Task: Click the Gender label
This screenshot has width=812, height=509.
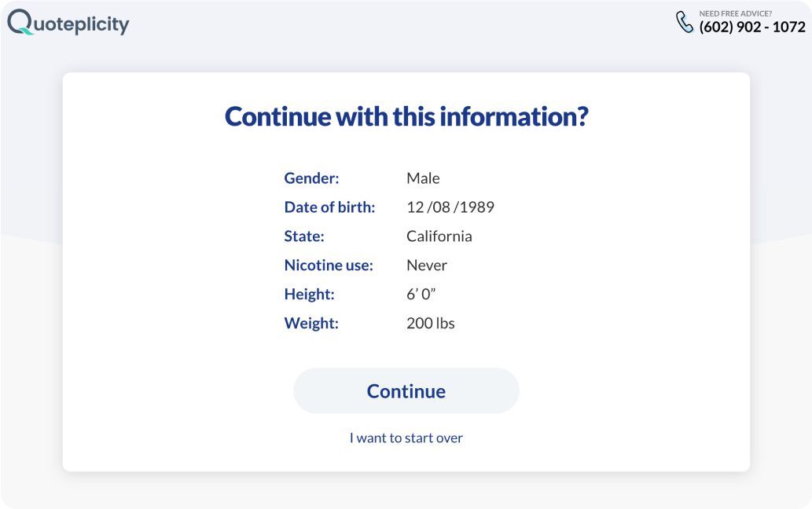Action: pyautogui.click(x=311, y=178)
